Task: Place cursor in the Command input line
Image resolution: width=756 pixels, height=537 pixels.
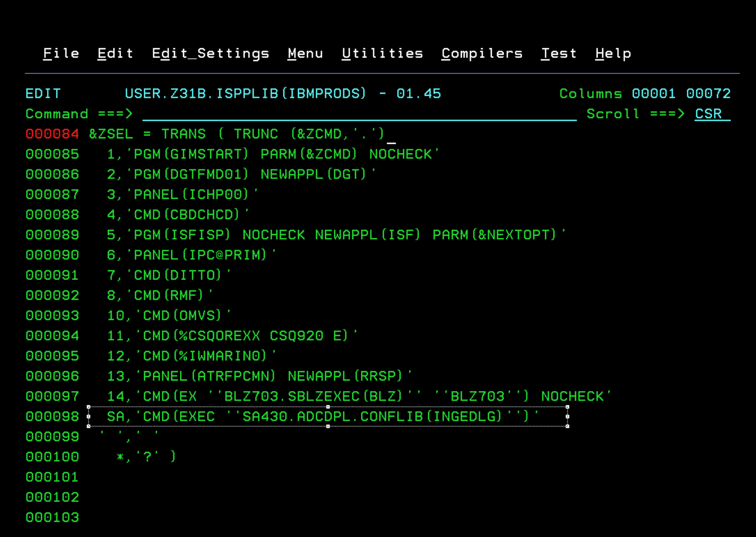Action: pos(358,114)
